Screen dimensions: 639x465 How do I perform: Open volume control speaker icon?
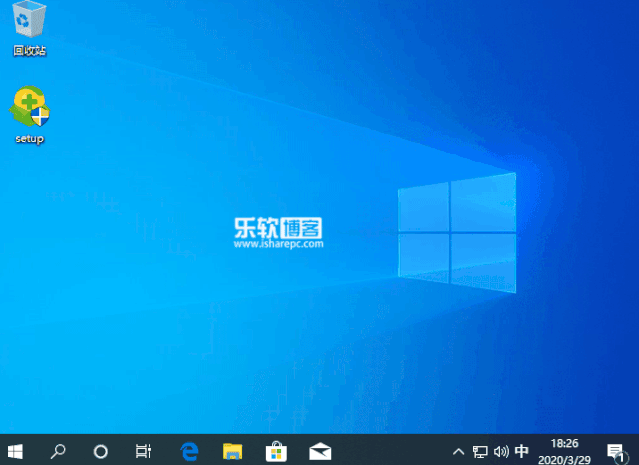[x=501, y=452]
